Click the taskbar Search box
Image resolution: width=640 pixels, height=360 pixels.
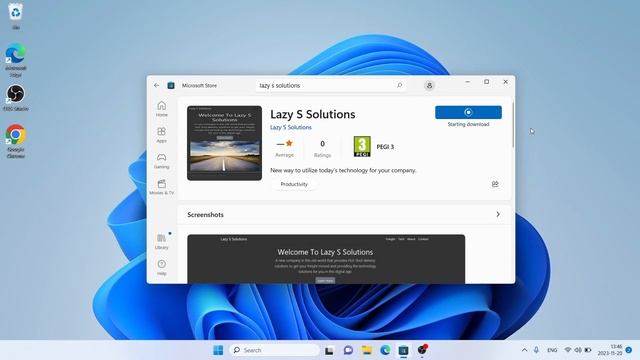pos(275,350)
